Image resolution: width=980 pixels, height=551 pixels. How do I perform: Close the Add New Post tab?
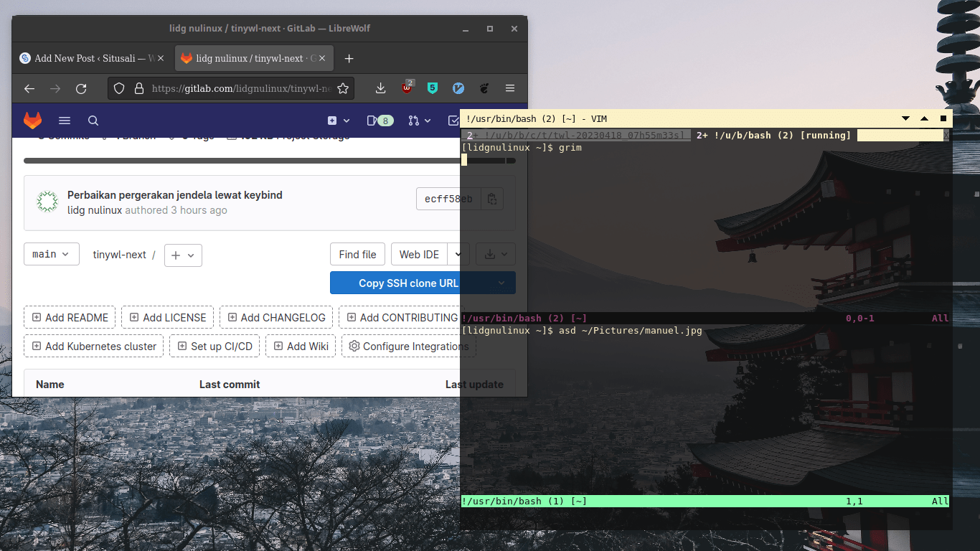[161, 58]
